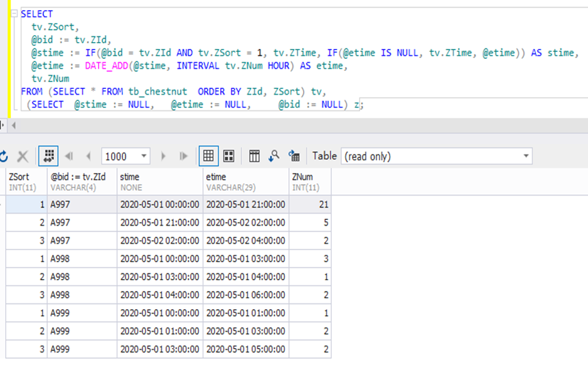Click the left scroll arrow under the editor
This screenshot has width=588, height=368.
click(x=14, y=125)
